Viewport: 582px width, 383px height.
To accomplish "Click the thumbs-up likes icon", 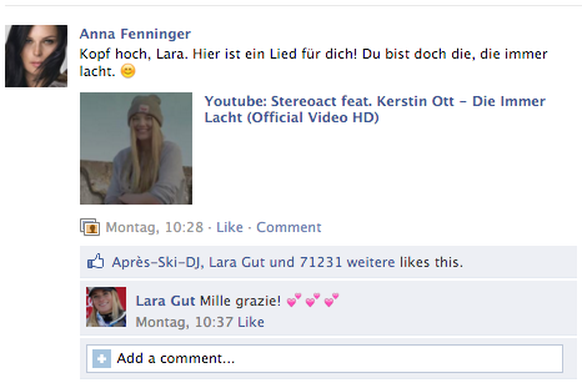I will coord(96,261).
